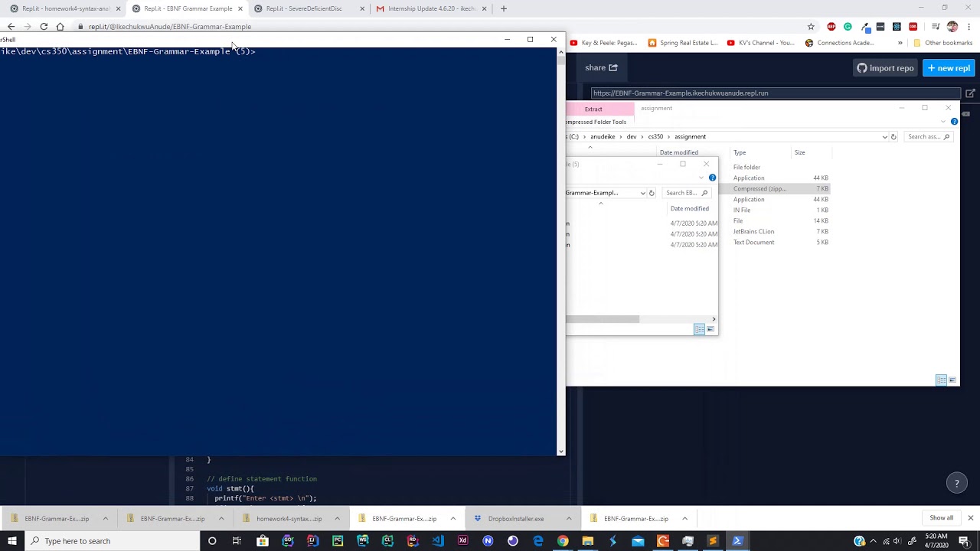The width and height of the screenshot is (980, 551).
Task: Click the PowerShell vertical scrollbar
Action: (561, 251)
